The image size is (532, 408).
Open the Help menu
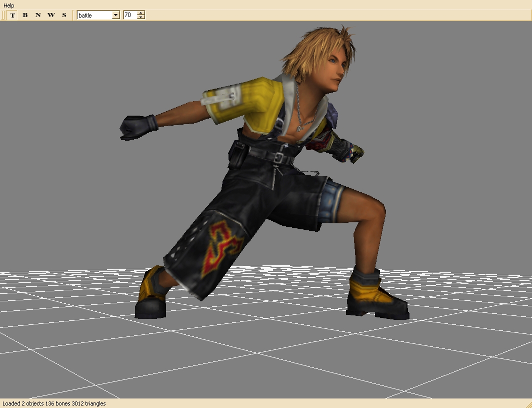pyautogui.click(x=9, y=6)
